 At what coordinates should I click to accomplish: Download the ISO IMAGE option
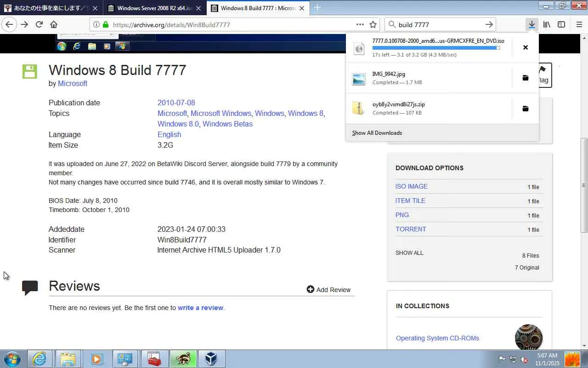click(412, 186)
